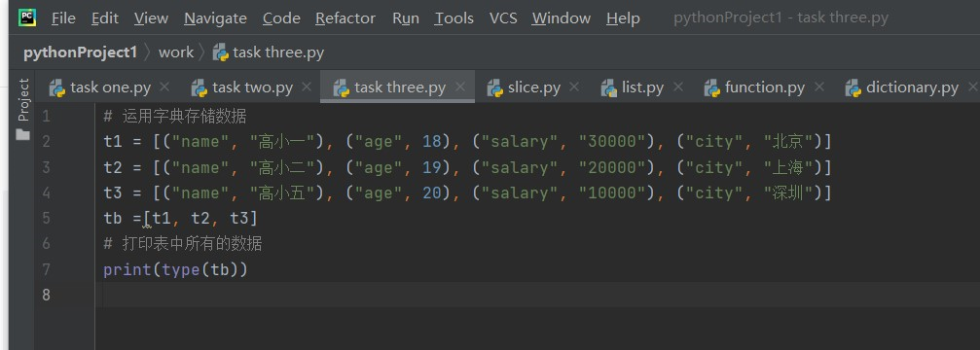Image resolution: width=980 pixels, height=350 pixels.
Task: Click the work folder breadcrumb
Action: 176,52
